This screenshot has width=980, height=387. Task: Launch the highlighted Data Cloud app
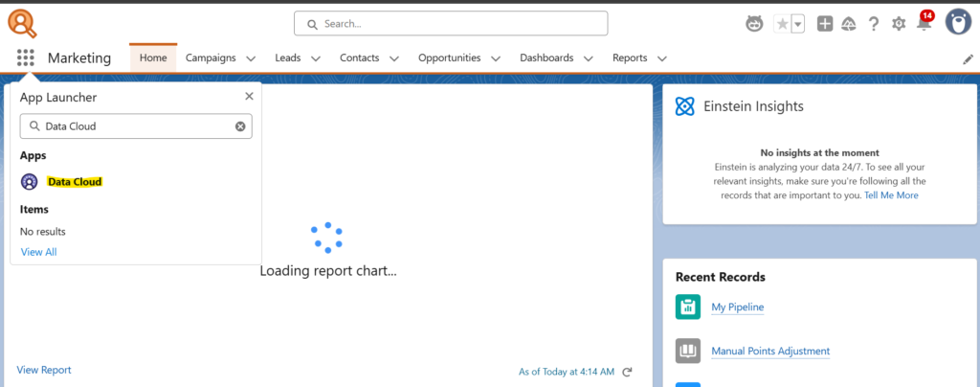pos(75,182)
